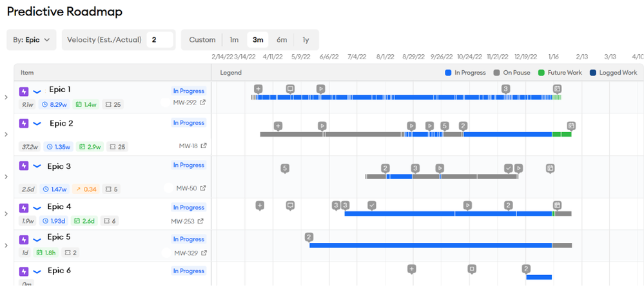The height and width of the screenshot is (299, 644).
Task: Open MW-50 external link icon
Action: [x=203, y=188]
